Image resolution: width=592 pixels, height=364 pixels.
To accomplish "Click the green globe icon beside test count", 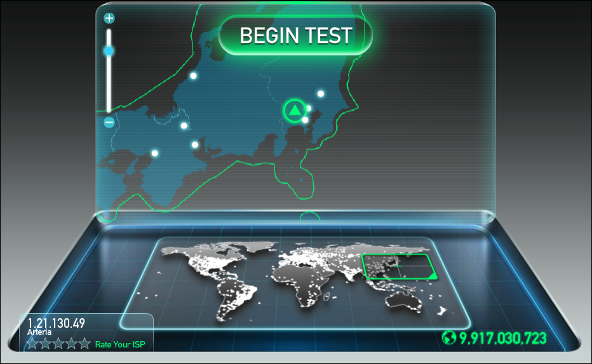I will [x=449, y=337].
